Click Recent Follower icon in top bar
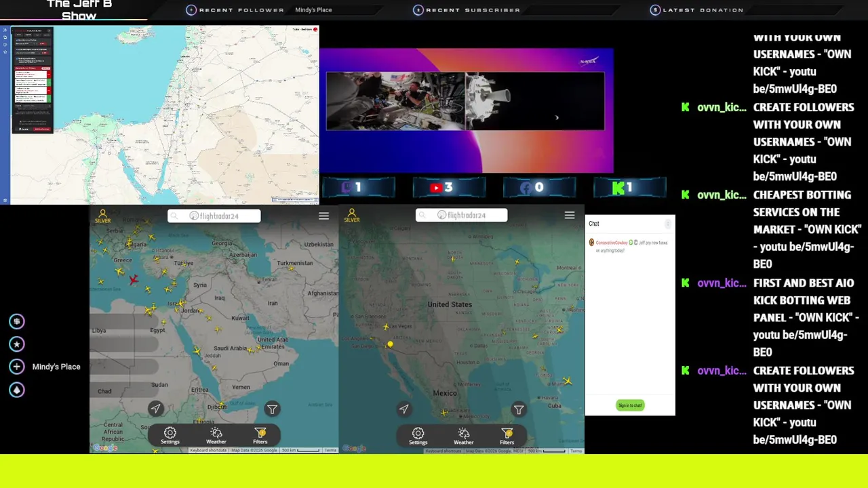 tap(191, 10)
